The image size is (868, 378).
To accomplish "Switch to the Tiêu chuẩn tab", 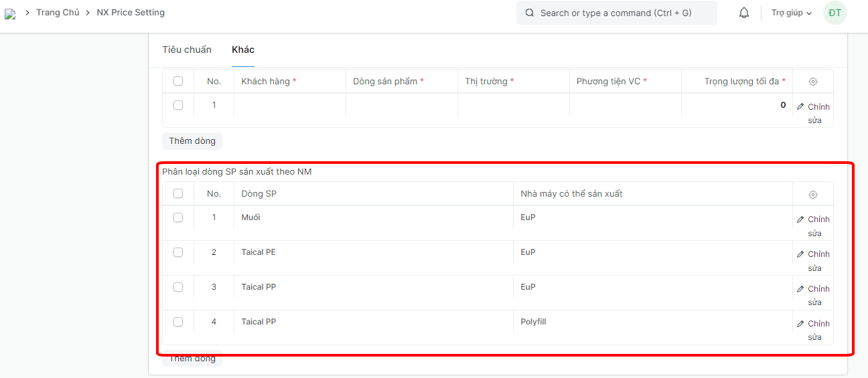I will tap(187, 50).
